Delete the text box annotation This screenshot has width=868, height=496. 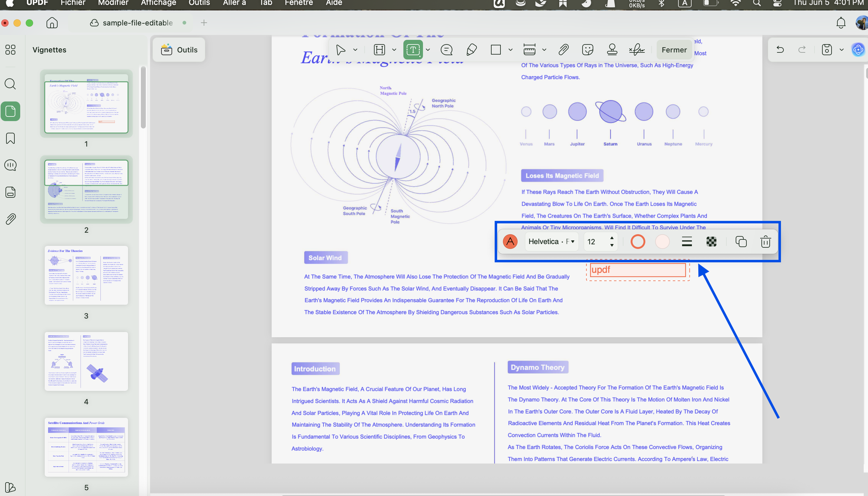765,242
